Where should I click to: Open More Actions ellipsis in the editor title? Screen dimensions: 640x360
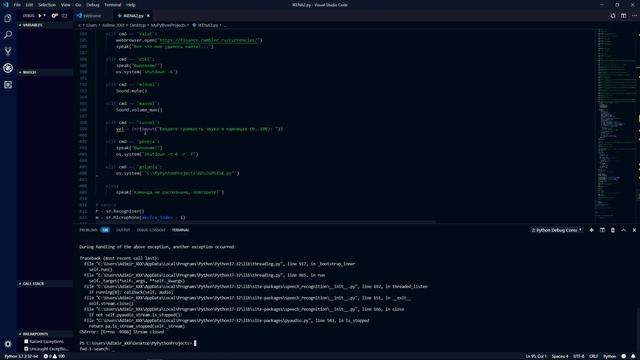634,16
